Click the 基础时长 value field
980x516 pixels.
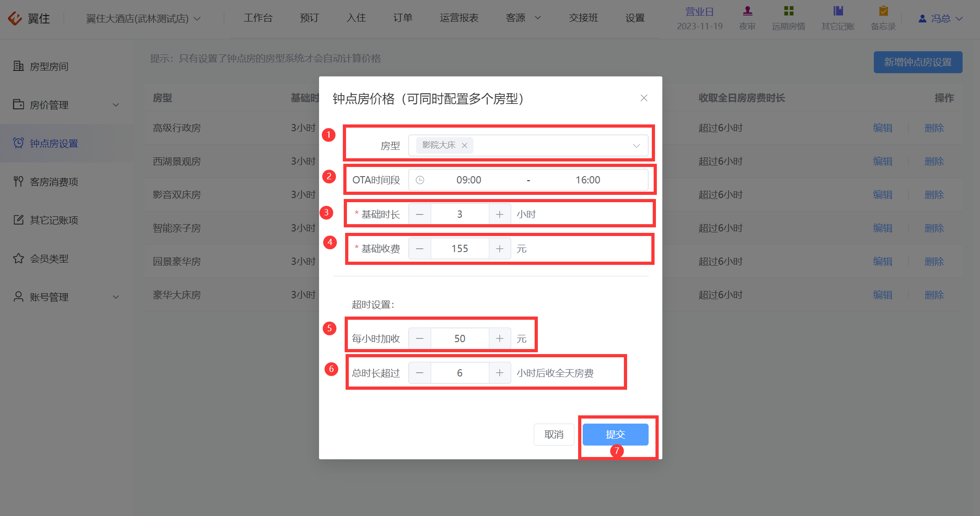460,214
